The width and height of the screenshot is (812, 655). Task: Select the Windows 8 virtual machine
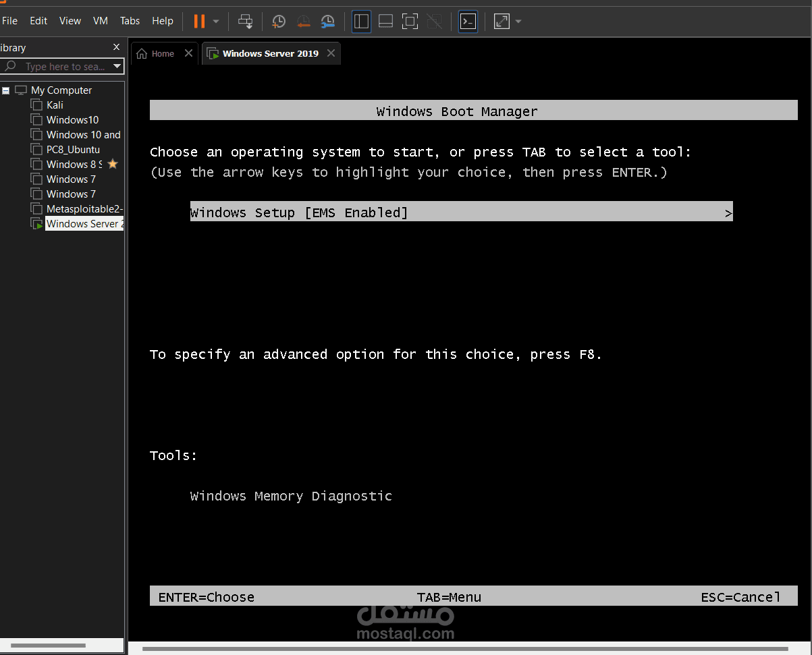click(74, 165)
